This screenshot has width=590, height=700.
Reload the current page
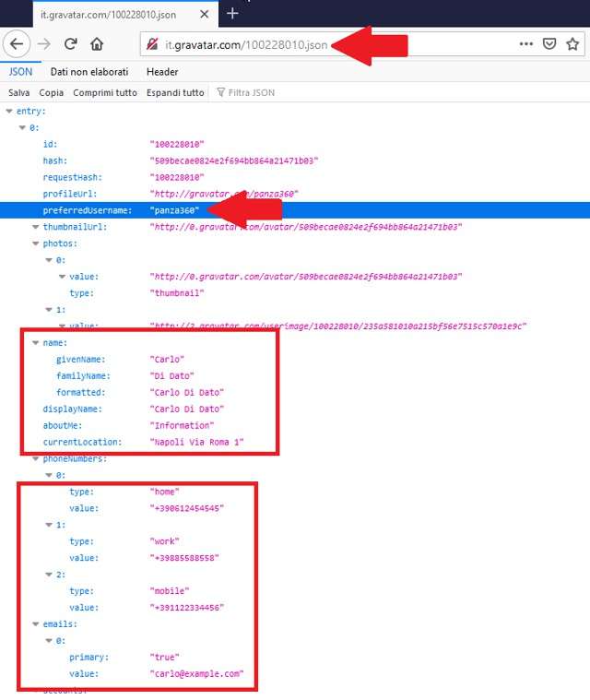pyautogui.click(x=70, y=44)
